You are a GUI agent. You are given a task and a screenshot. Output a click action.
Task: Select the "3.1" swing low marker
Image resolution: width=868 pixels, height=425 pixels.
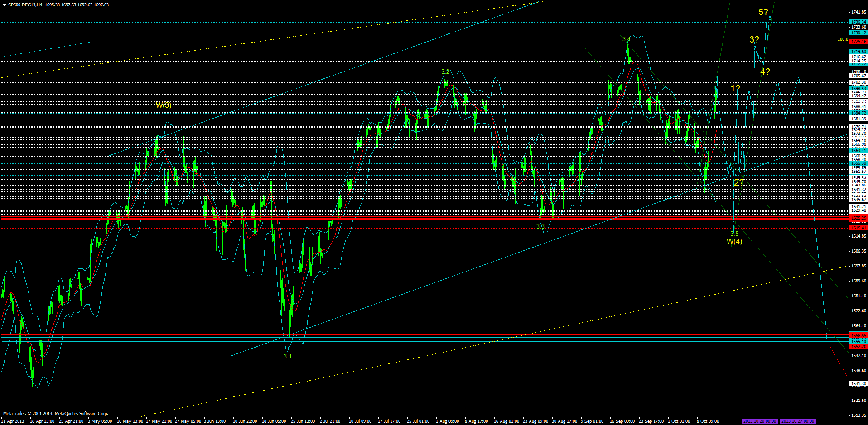pos(287,356)
